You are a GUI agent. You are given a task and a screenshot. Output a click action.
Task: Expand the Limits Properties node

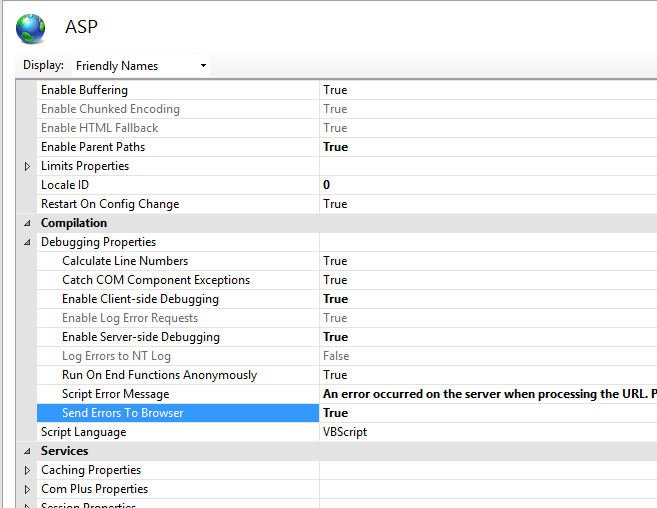coord(27,166)
